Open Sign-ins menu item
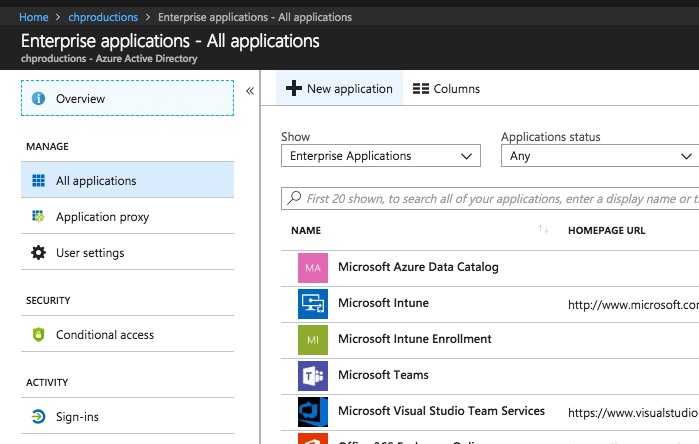Viewport: 699px width, 444px height. click(x=127, y=416)
